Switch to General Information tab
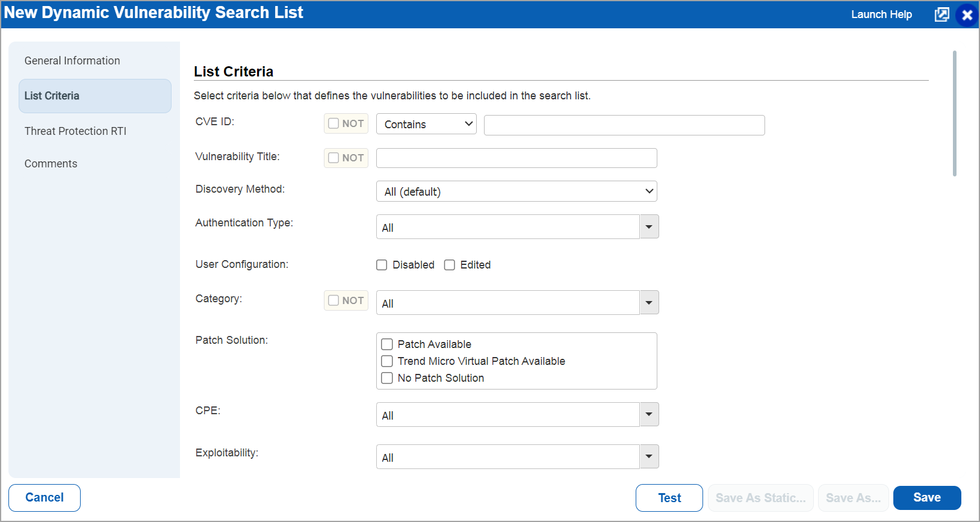The image size is (980, 522). pos(72,61)
